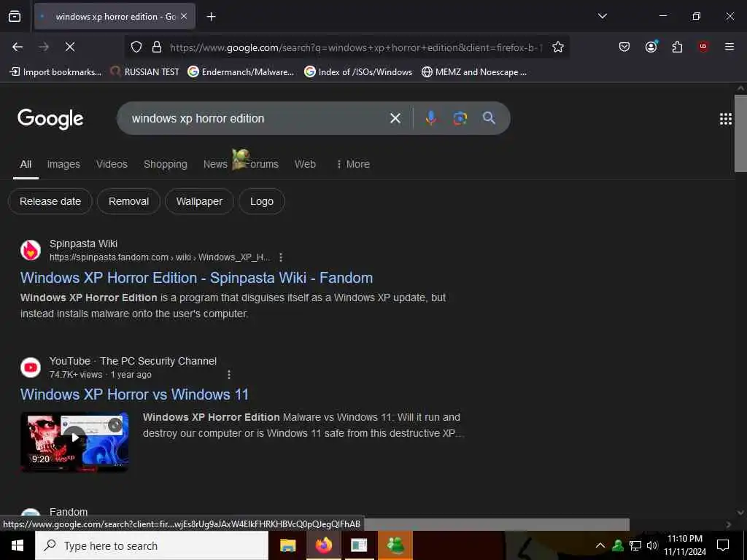Open Windows XP Horror vs Windows 11 video result
This screenshot has height=560, width=747.
tap(134, 394)
